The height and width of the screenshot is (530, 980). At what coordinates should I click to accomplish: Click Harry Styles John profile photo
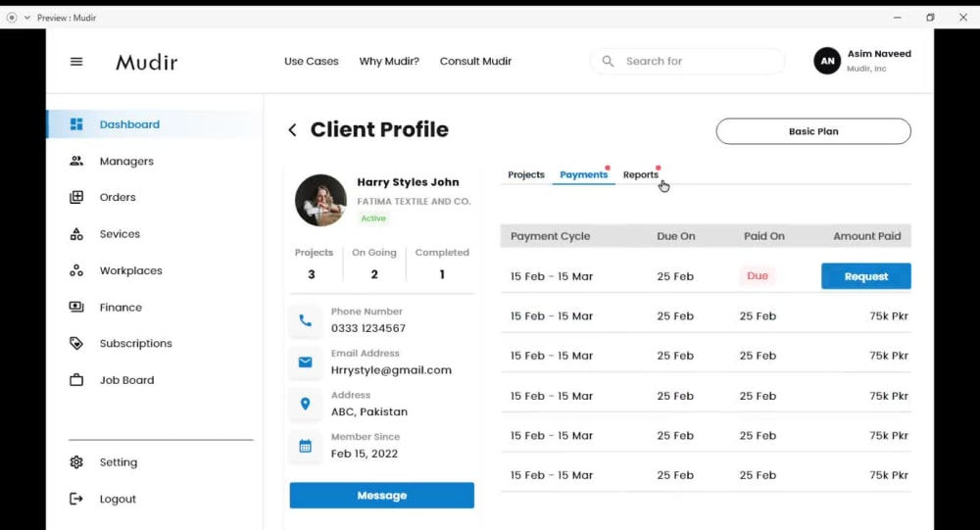click(320, 200)
